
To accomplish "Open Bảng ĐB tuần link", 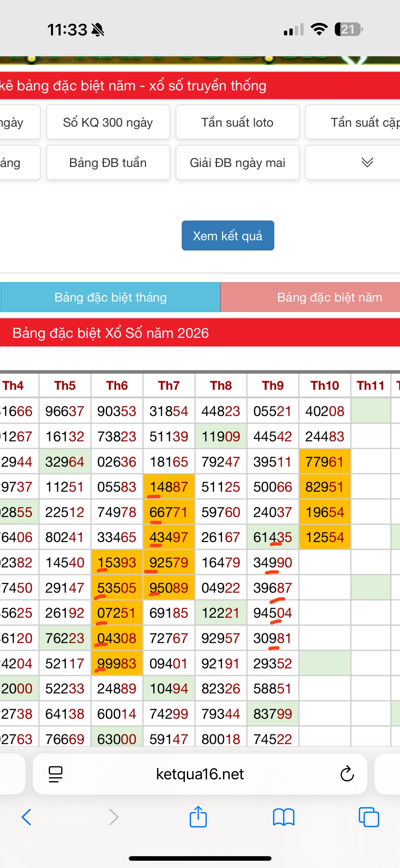I will pos(108,163).
